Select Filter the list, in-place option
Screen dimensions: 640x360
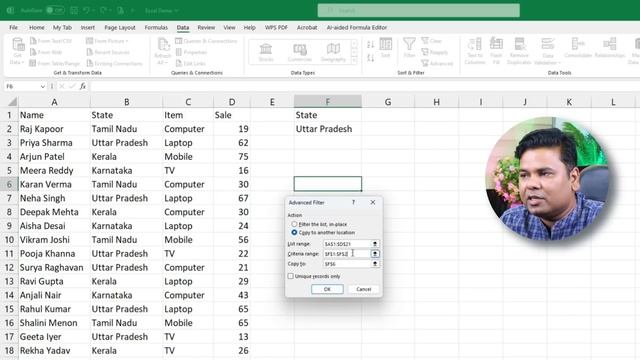tap(294, 224)
